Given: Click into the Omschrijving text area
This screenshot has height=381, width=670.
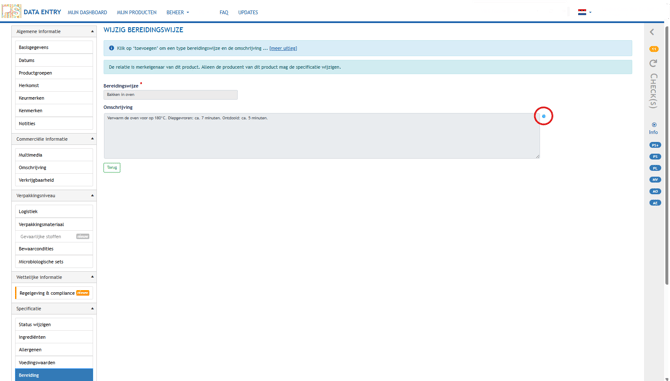Looking at the screenshot, I should 322,136.
